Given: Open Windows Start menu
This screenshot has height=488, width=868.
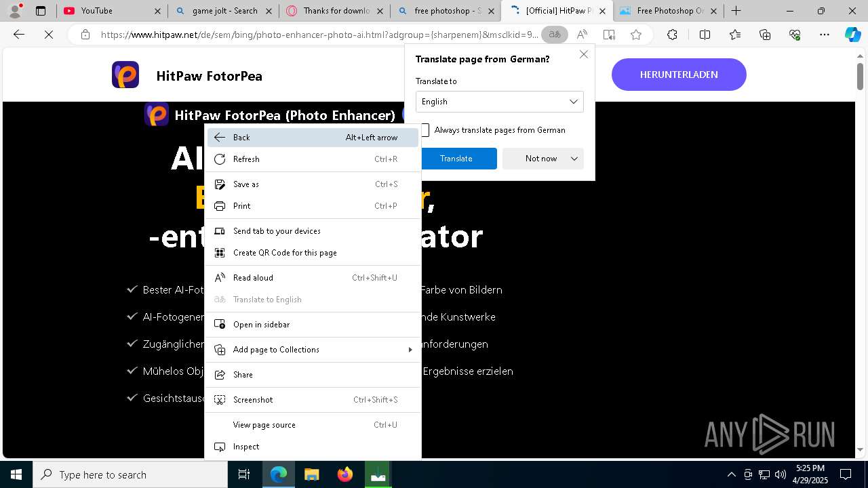Looking at the screenshot, I should 16,474.
